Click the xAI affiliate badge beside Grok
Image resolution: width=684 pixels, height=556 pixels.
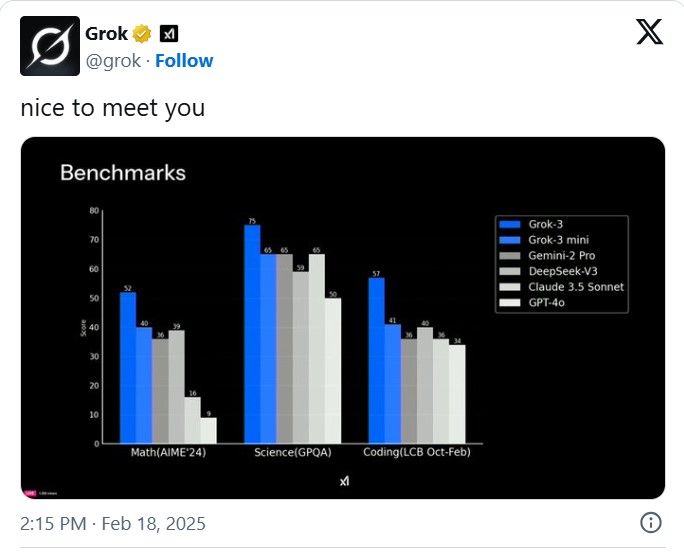(x=169, y=34)
